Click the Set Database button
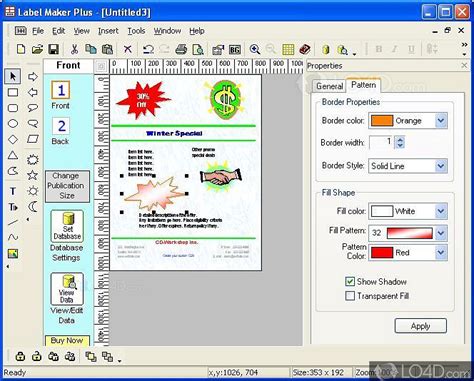 (x=67, y=226)
